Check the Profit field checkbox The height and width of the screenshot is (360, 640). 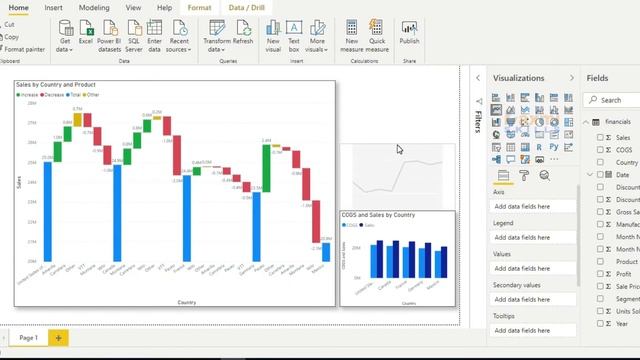point(600,274)
